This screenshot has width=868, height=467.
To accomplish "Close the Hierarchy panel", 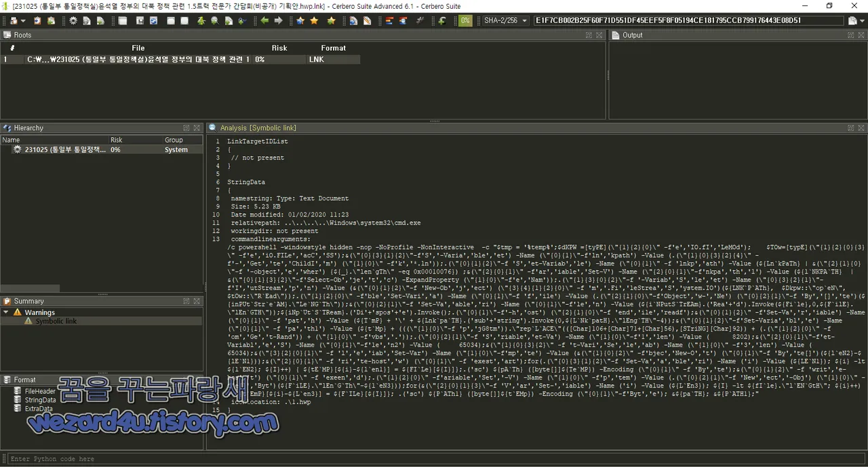I will pyautogui.click(x=197, y=128).
